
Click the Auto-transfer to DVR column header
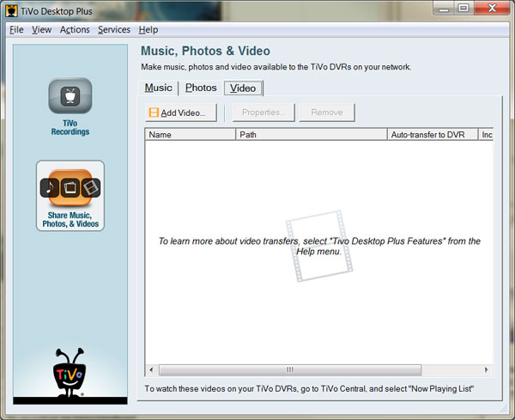pos(432,135)
